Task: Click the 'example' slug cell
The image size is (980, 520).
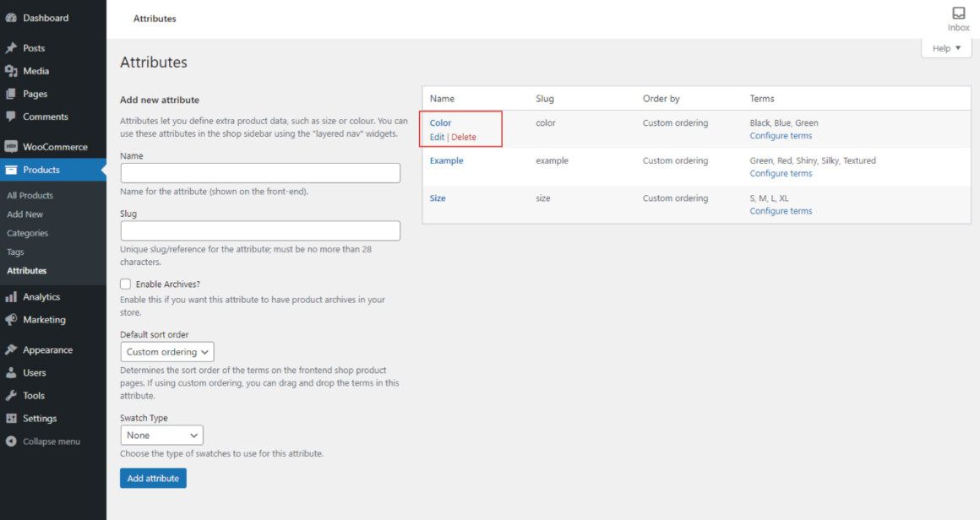Action: click(552, 160)
